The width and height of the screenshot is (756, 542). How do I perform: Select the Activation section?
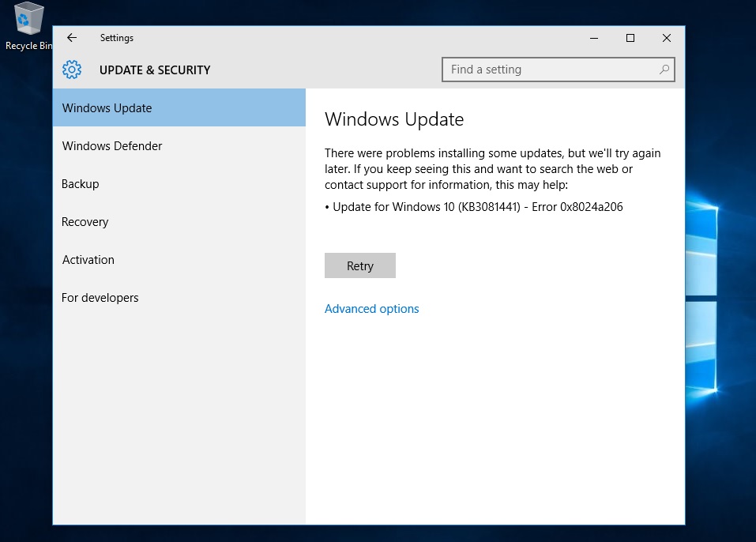coord(179,259)
